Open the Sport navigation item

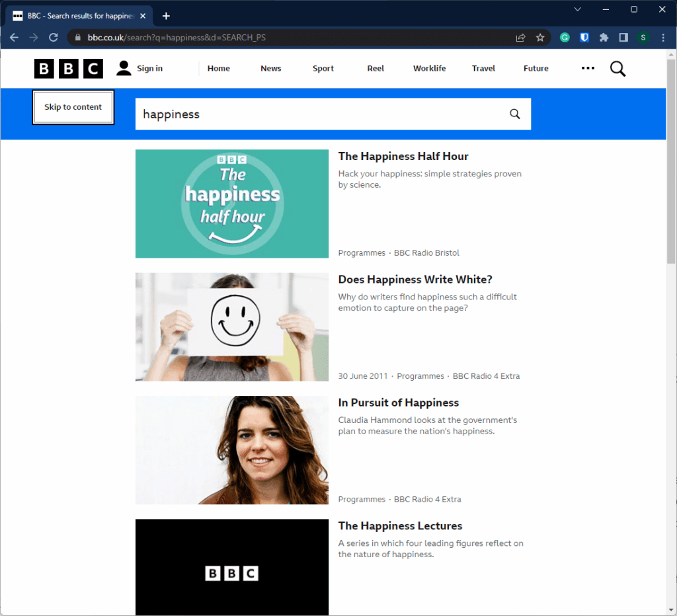323,68
